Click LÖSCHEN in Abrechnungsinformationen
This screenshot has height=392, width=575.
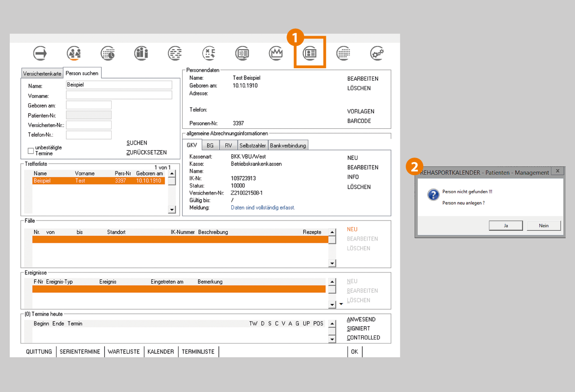pyautogui.click(x=359, y=187)
